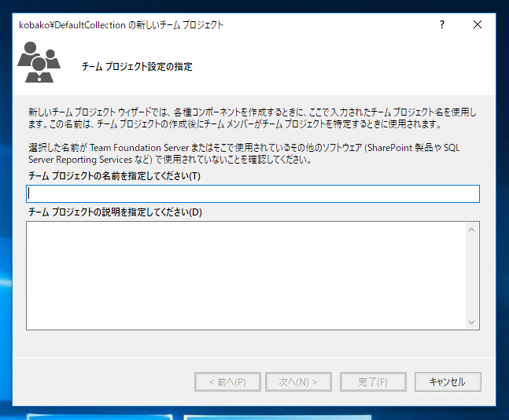Click the ? help button in title bar

442,24
